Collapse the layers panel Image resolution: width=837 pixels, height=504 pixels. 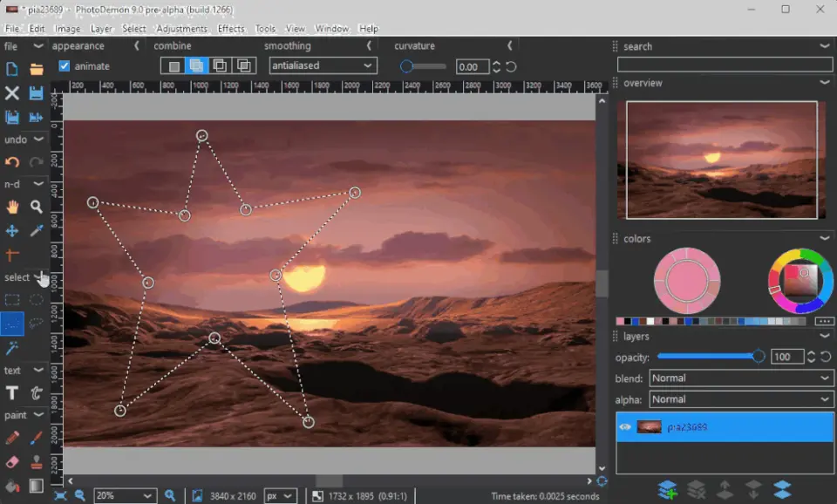point(825,337)
